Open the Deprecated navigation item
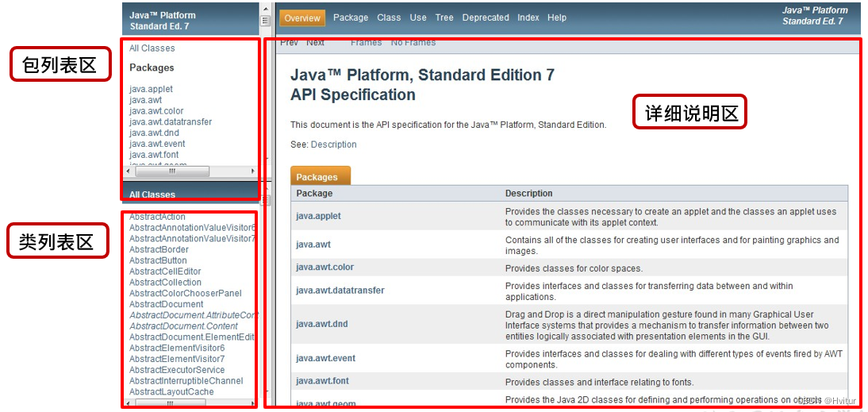The image size is (868, 412). (486, 17)
